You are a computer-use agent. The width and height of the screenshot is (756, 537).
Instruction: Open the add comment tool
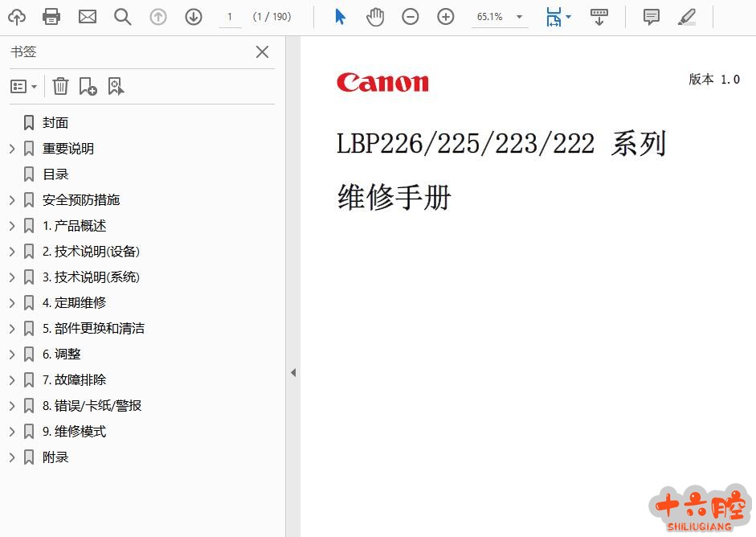tap(652, 16)
